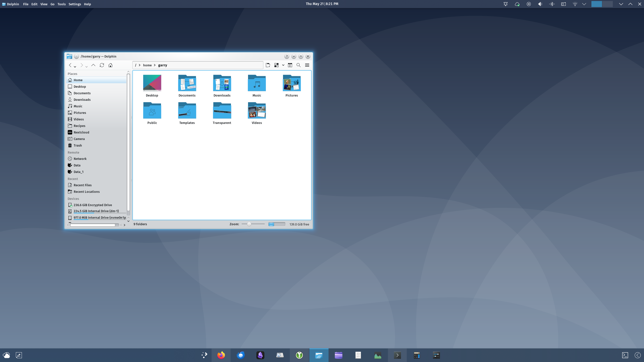Click the search magnifier icon in Dolphin
The image size is (644, 362).
coord(299,65)
